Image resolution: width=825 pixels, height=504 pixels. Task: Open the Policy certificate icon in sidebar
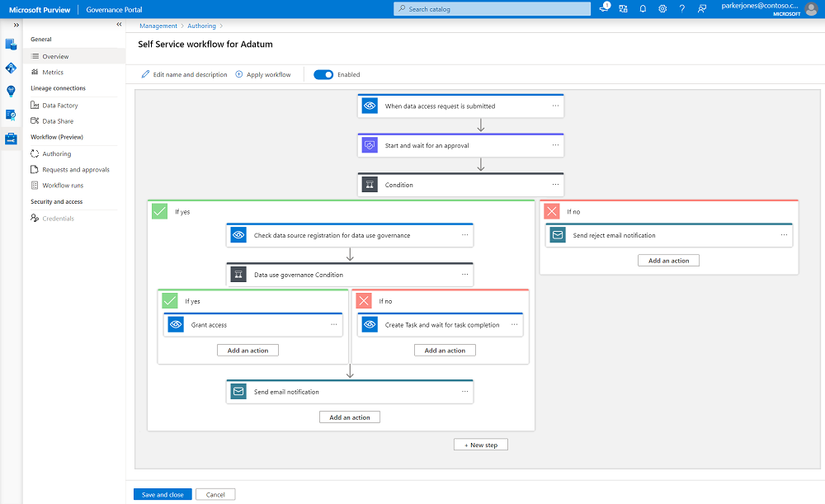pyautogui.click(x=10, y=115)
